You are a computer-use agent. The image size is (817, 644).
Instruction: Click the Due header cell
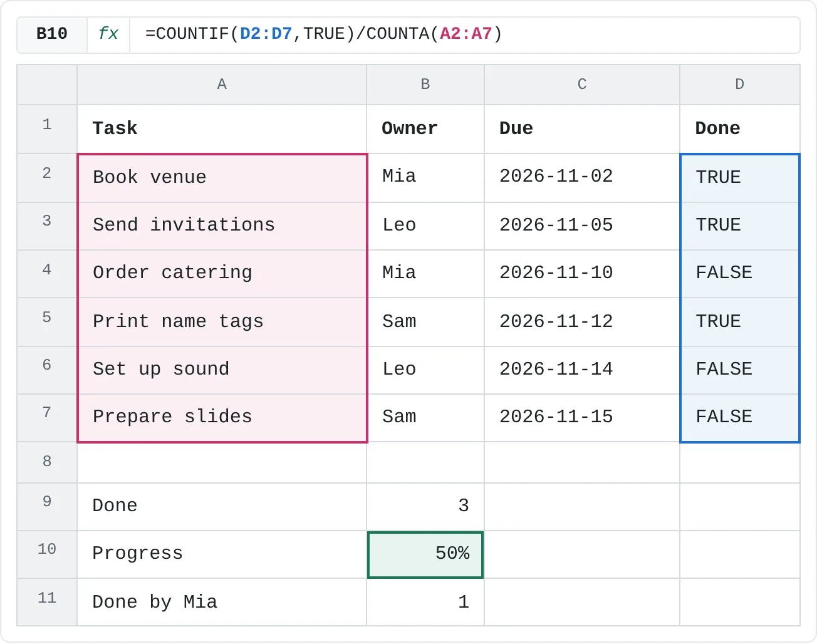[582, 129]
